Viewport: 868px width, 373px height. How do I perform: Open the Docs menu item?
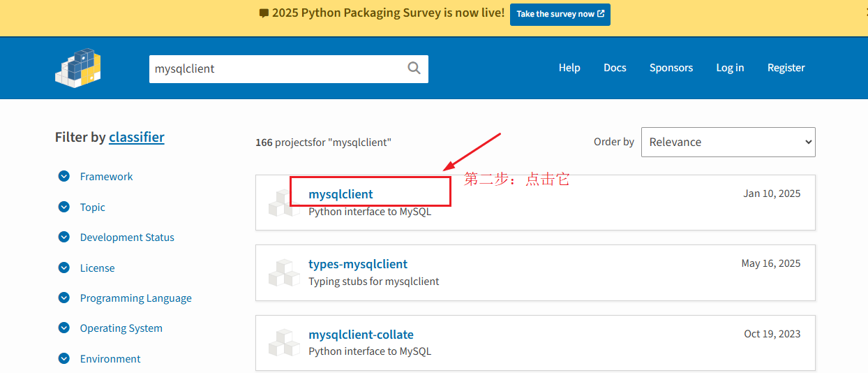[615, 68]
